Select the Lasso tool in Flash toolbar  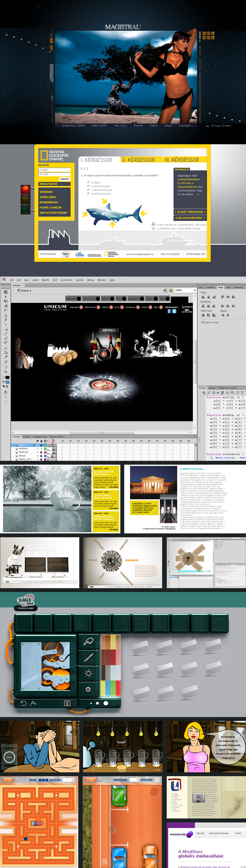click(6, 310)
